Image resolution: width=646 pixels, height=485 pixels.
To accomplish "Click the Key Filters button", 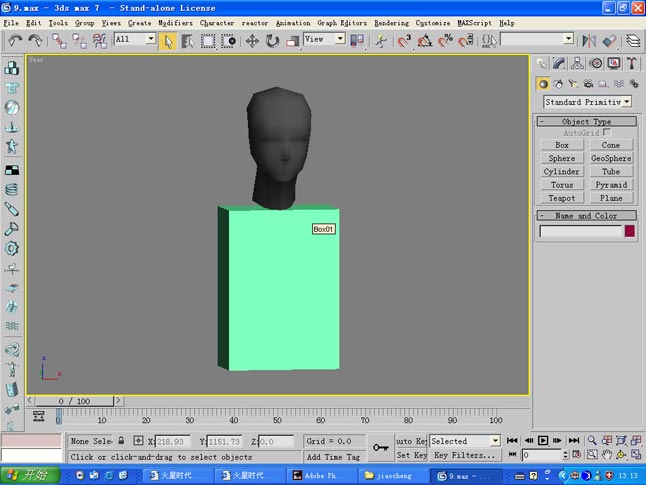I will point(464,455).
